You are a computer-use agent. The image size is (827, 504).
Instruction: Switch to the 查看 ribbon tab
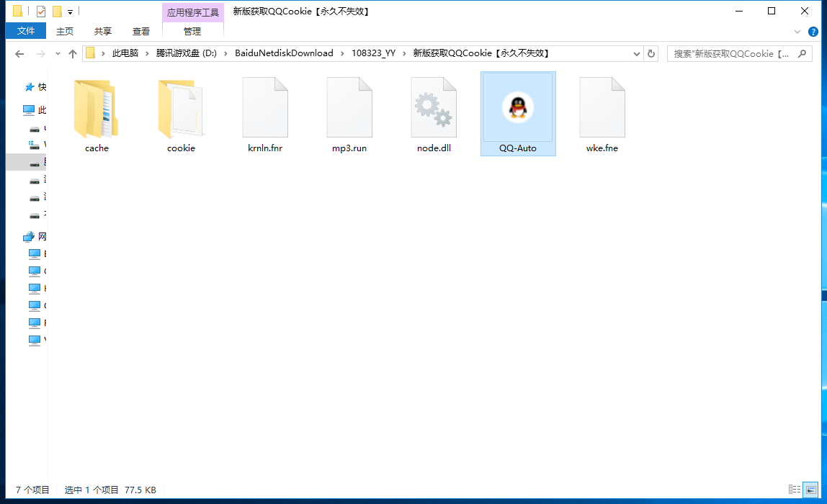[x=141, y=31]
